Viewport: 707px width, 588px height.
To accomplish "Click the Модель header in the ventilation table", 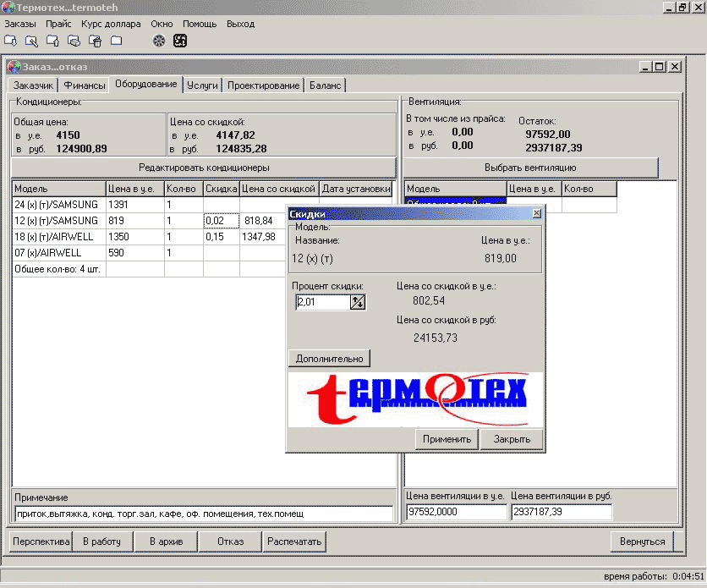I will click(x=456, y=189).
